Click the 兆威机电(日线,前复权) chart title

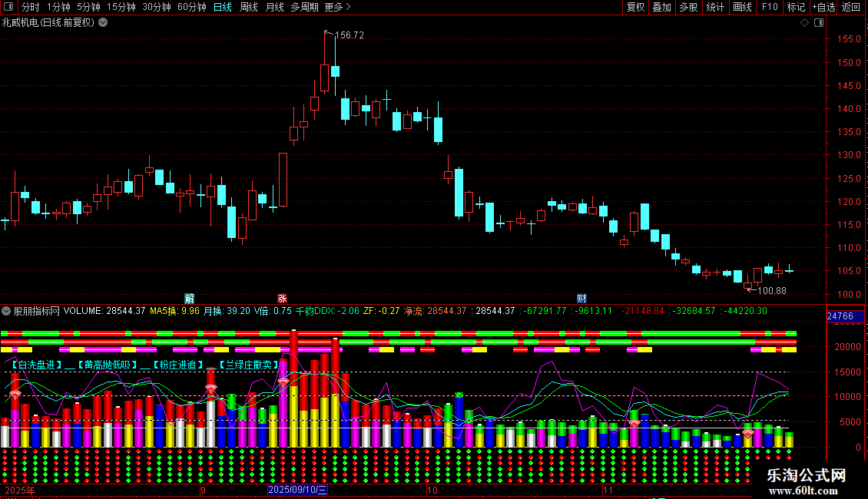tap(48, 22)
